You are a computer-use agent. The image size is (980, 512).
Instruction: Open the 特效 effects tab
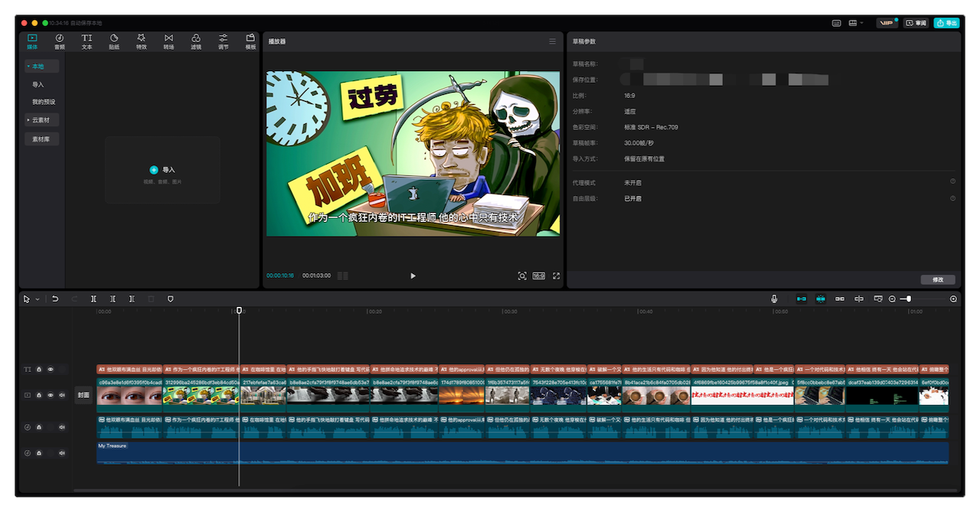tap(141, 41)
